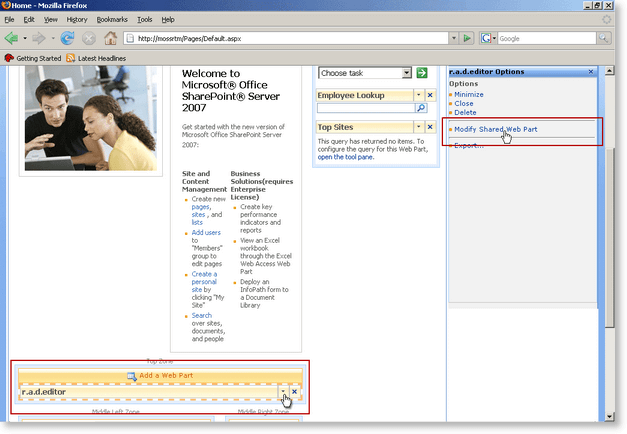Select Close in the Options list
The image size is (627, 434).
463,103
